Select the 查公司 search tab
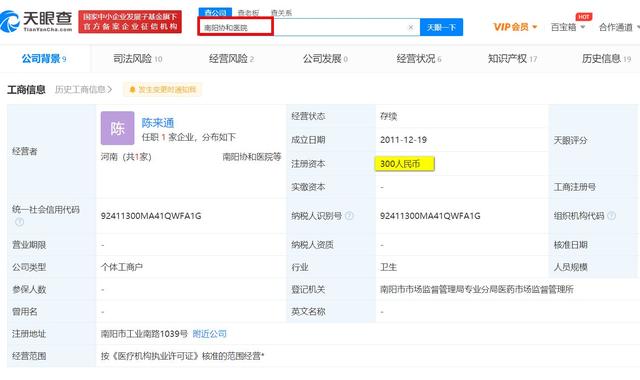 point(216,13)
